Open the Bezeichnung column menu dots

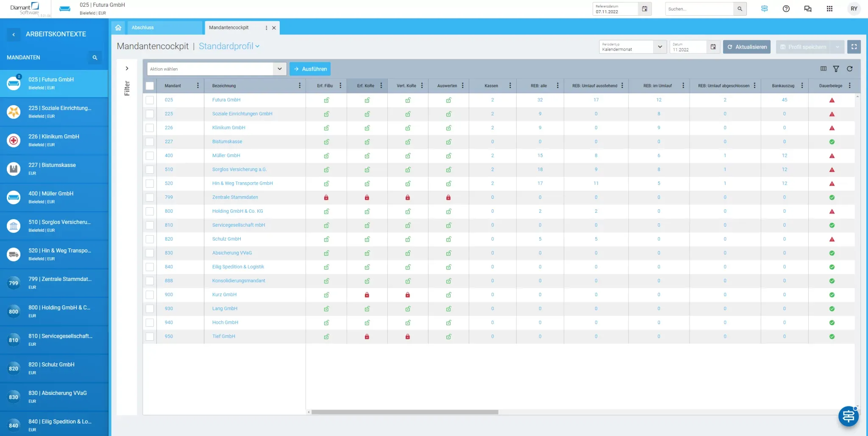(300, 86)
